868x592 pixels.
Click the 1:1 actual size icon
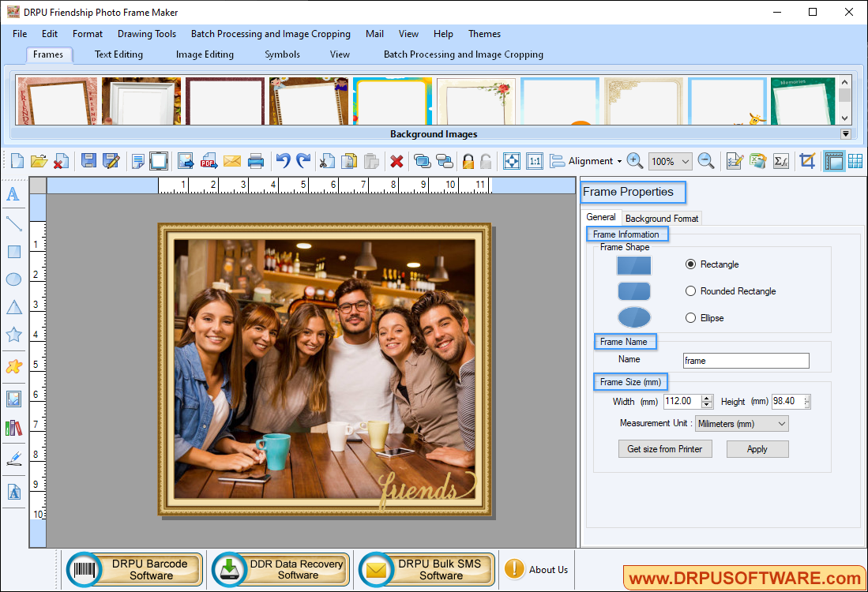click(x=534, y=160)
